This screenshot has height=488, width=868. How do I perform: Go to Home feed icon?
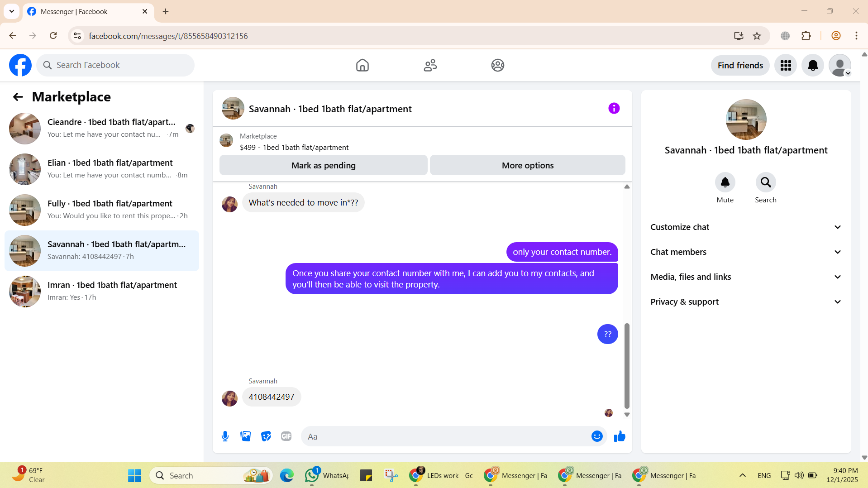[362, 65]
